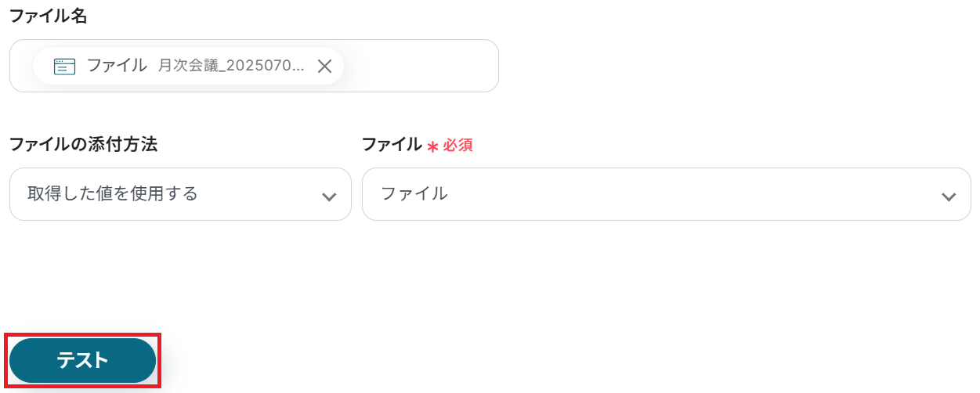
Task: Click the ファイルの添付方法 heading label
Action: click(83, 145)
